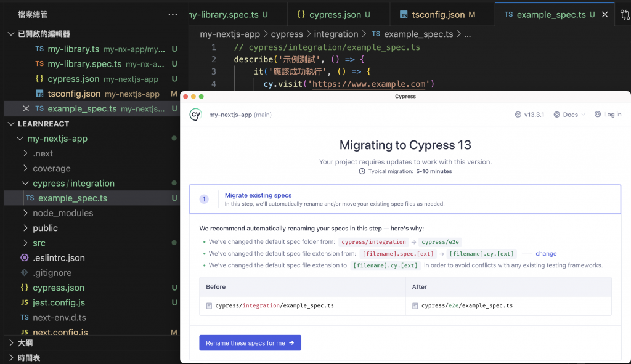Viewport: 631px width, 364px height.
Task: Click the [filename].spec.[ext] code label
Action: coord(398,253)
